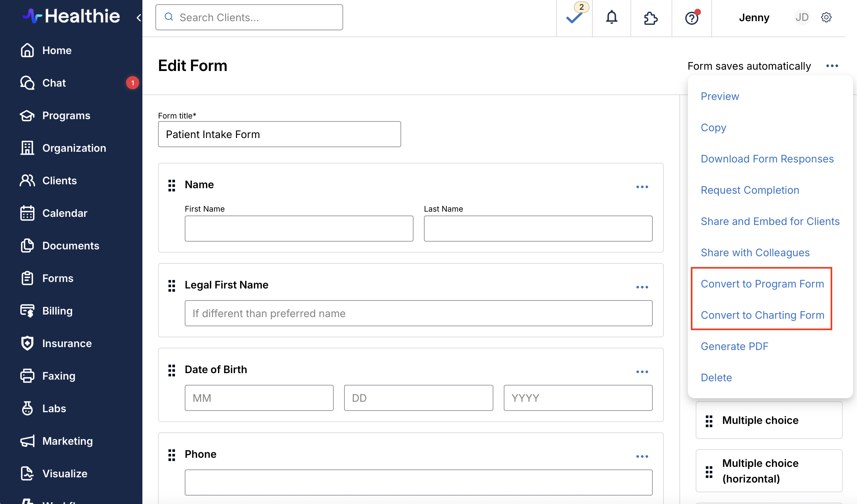
Task: Collapse the sidebar with the chevron arrow
Action: [x=138, y=18]
